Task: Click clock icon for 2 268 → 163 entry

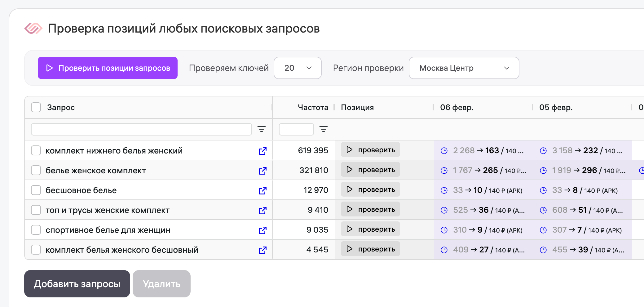Action: [444, 151]
